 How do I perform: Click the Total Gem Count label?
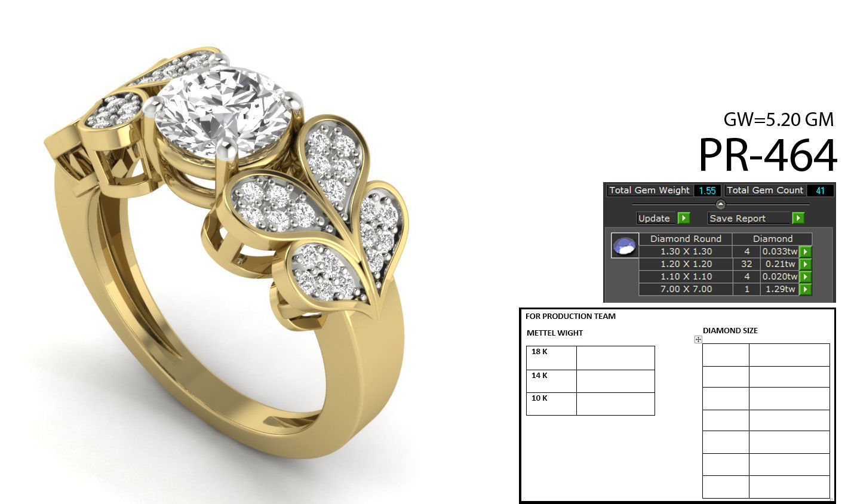(765, 190)
